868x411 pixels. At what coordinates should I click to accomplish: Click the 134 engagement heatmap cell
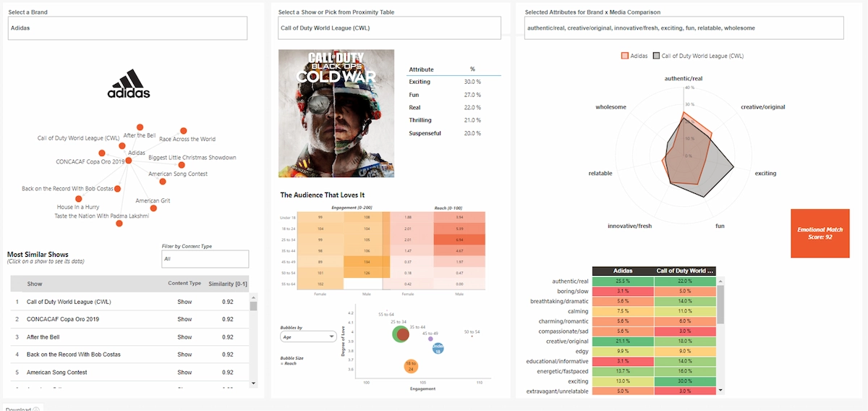click(x=367, y=261)
